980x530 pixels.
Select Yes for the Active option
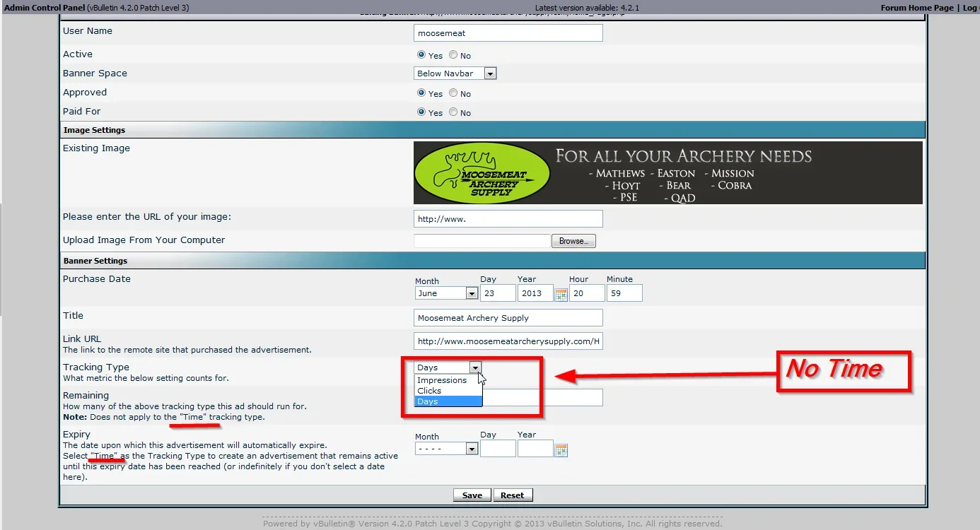point(421,55)
